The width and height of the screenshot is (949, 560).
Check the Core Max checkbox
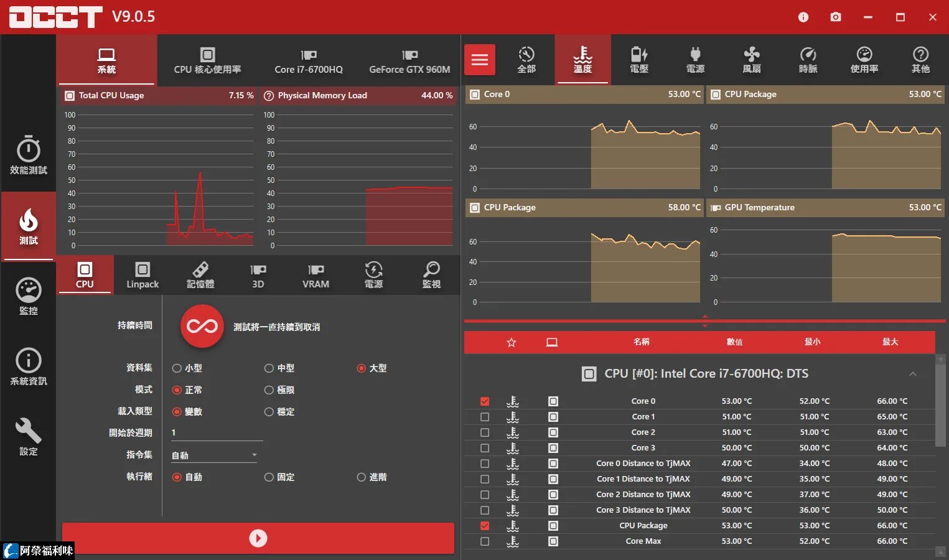(485, 541)
